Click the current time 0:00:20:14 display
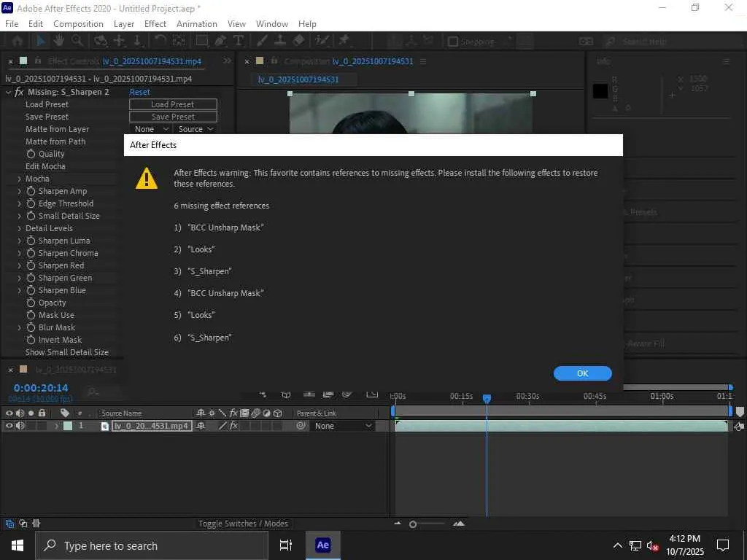The width and height of the screenshot is (747, 560). click(41, 388)
